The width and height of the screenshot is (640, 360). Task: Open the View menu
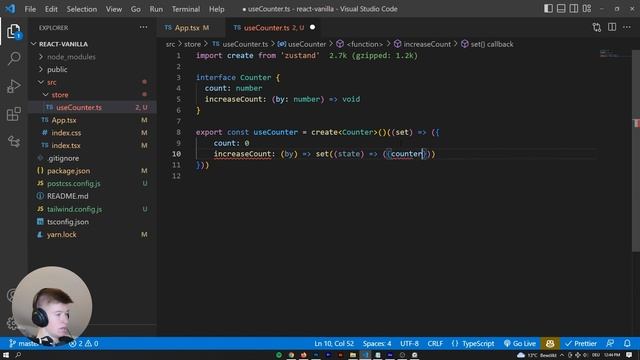click(x=114, y=9)
